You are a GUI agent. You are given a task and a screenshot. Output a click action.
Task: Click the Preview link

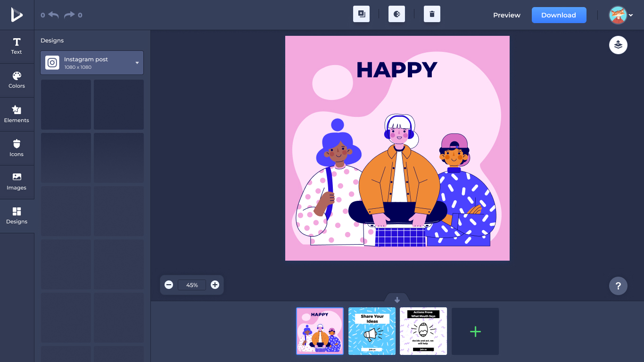(x=507, y=15)
